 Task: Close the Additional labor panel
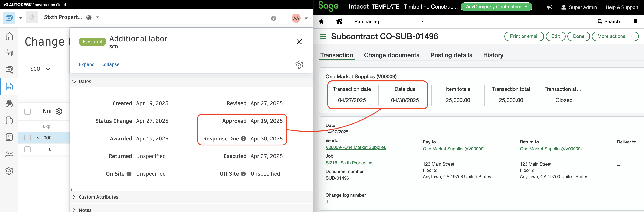point(299,42)
